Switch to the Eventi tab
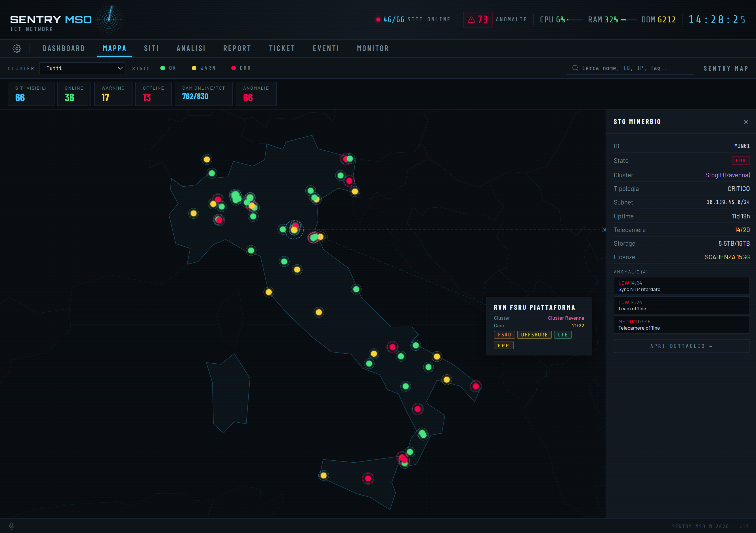The height and width of the screenshot is (533, 756). point(326,49)
